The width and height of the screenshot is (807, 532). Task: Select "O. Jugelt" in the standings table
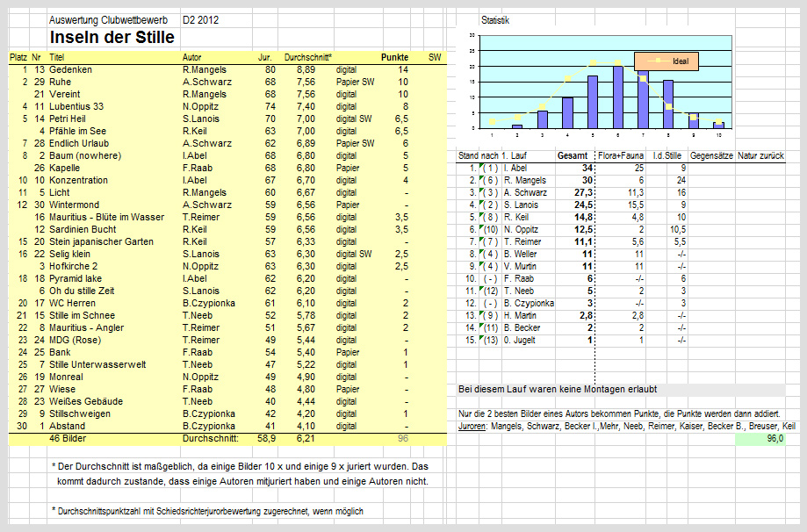pyautogui.click(x=519, y=340)
